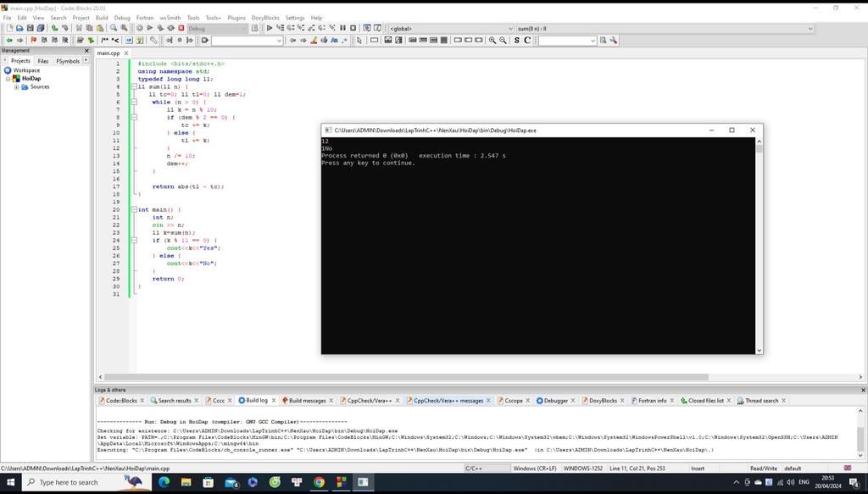Open the wxSmith menu
The image size is (868, 494).
point(170,18)
